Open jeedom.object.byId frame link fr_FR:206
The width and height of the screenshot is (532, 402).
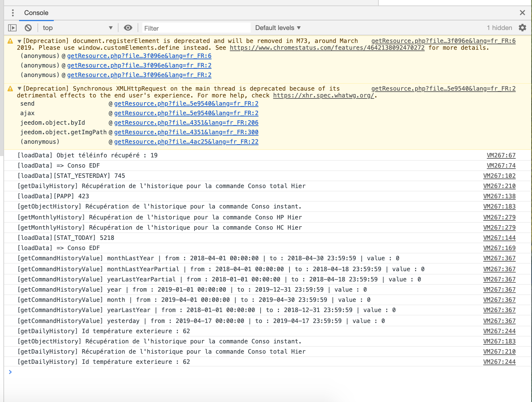click(186, 123)
